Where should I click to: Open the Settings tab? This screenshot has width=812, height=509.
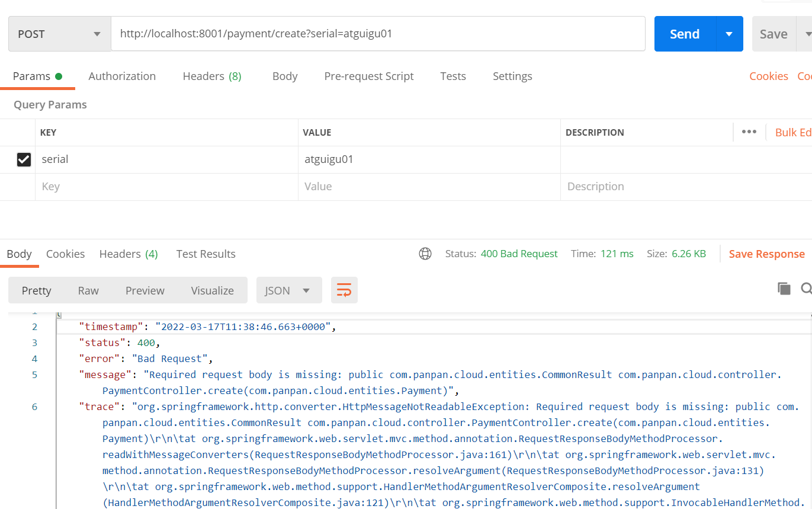point(512,76)
